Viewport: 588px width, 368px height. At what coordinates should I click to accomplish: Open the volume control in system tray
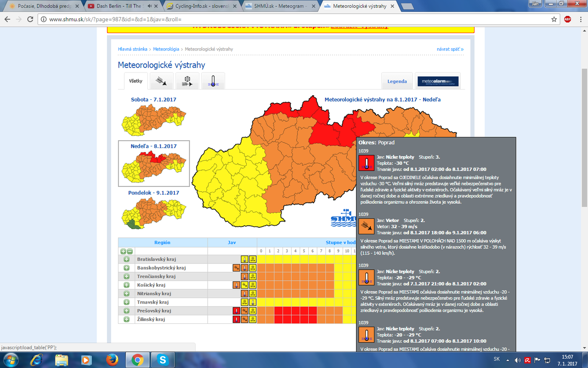coord(518,360)
